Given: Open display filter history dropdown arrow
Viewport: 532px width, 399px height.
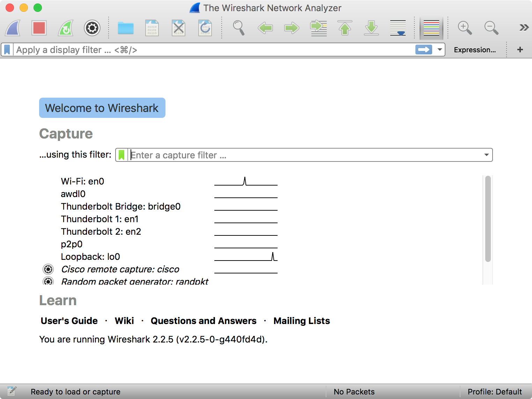Looking at the screenshot, I should 440,50.
